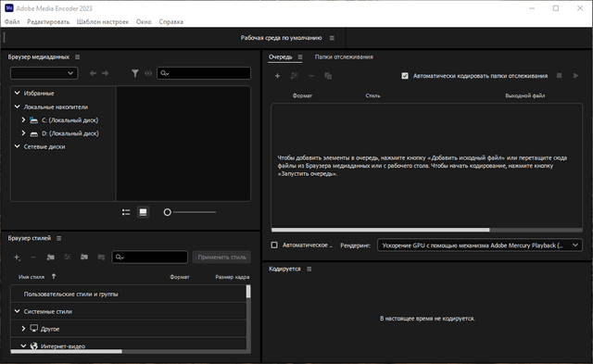
Task: Click the thumbnail size slider handle
Action: pos(167,212)
